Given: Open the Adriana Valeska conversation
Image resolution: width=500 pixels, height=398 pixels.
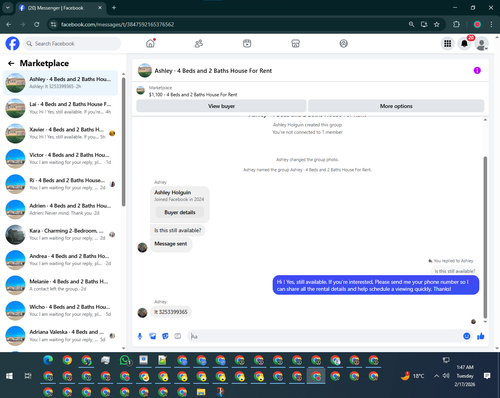Looking at the screenshot, I should [60, 336].
